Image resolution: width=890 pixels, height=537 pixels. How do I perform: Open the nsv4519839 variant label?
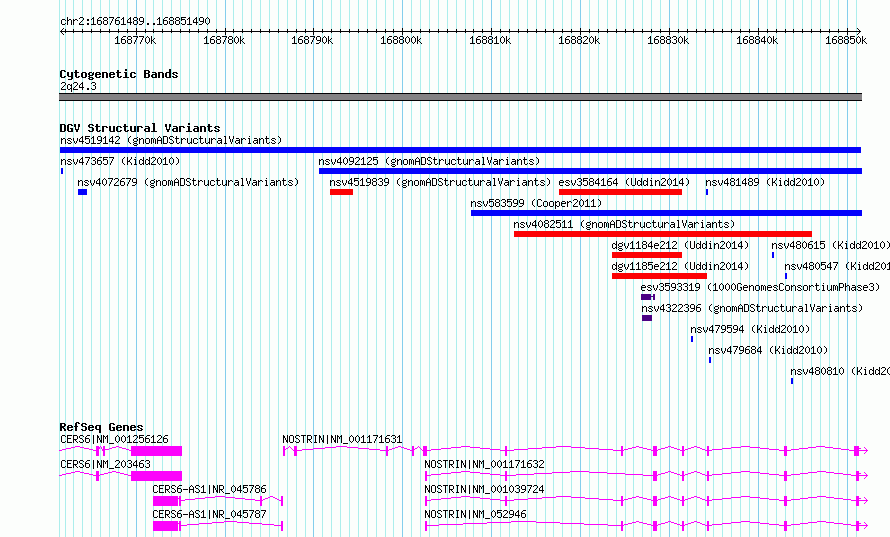tap(440, 182)
